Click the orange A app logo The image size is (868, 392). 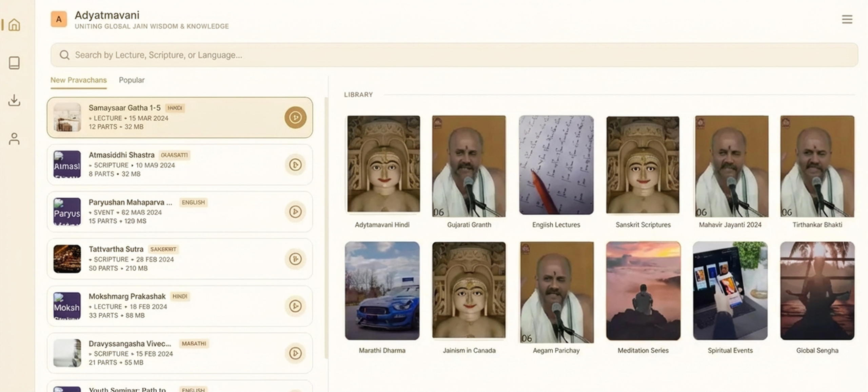[59, 19]
